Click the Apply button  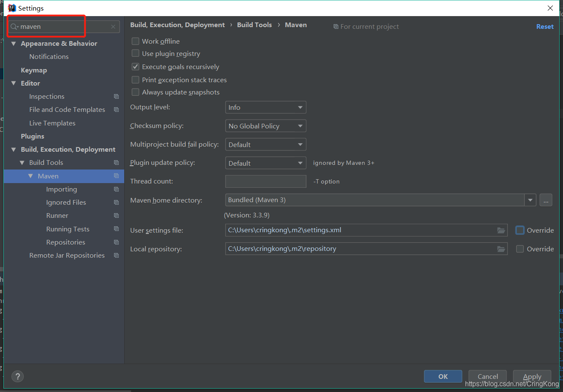(532, 376)
